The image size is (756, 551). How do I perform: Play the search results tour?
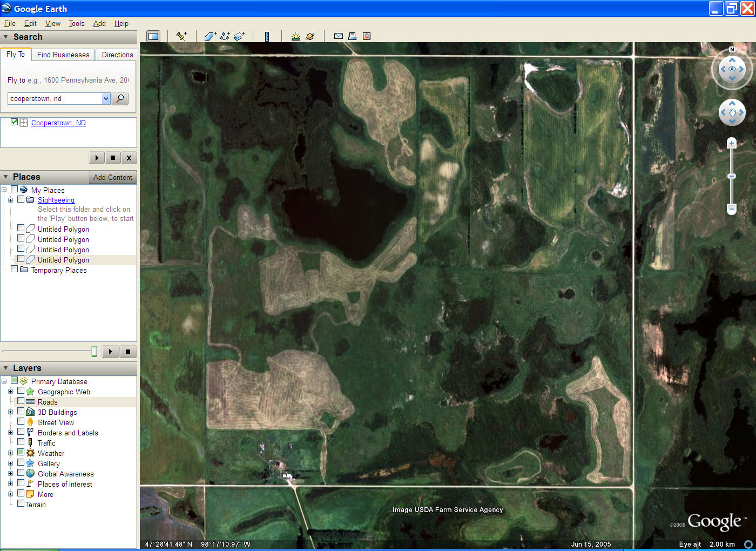point(97,158)
